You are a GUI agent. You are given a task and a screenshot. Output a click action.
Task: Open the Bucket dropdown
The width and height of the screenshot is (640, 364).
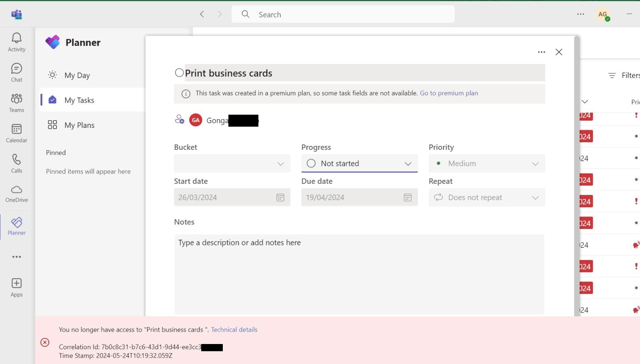[x=232, y=163]
